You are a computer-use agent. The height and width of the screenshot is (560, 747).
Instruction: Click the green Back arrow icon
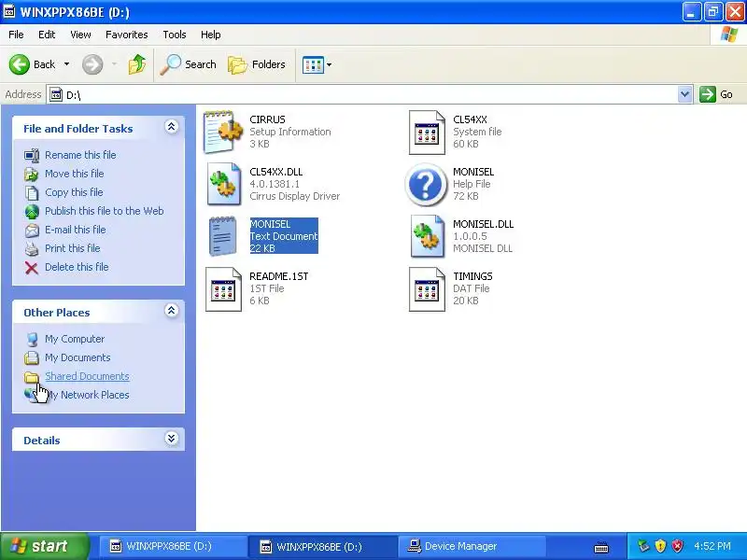[x=20, y=64]
